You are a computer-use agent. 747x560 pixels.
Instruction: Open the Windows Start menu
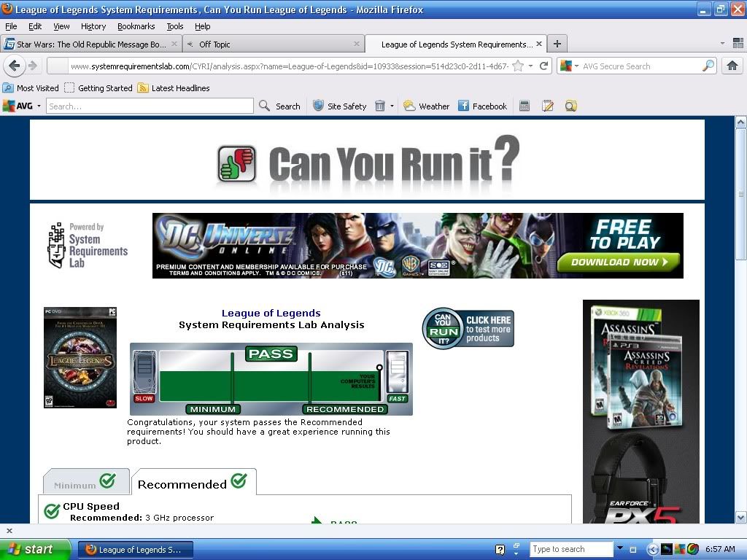35,549
